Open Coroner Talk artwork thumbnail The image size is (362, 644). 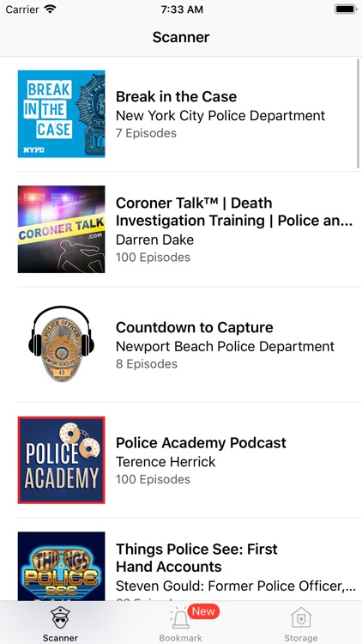[x=61, y=229]
